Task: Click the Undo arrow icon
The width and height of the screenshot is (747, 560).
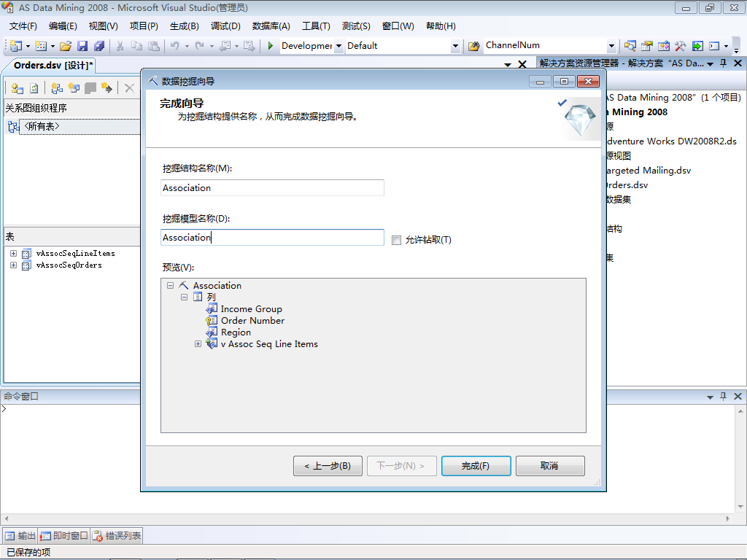Action: 175,46
